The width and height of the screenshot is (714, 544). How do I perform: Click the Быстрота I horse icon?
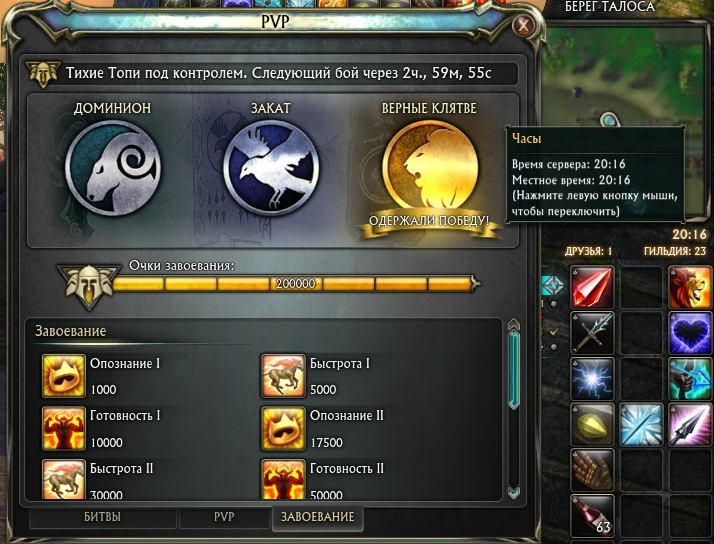pos(283,376)
